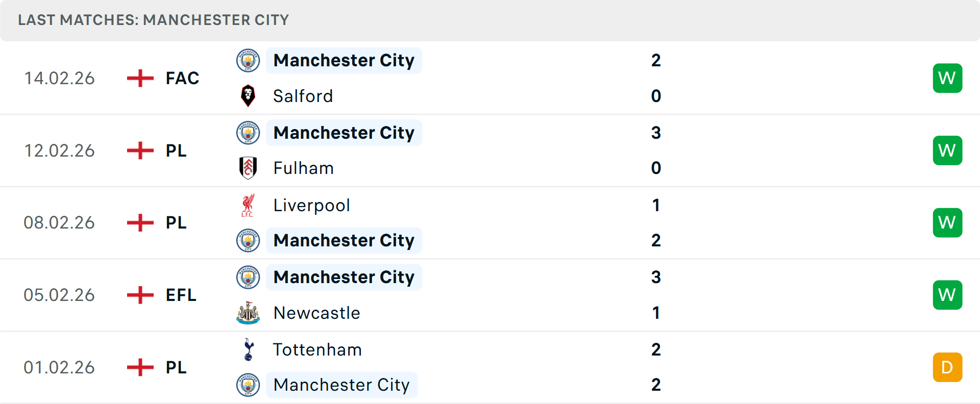Select the Salford club badge

(x=248, y=96)
